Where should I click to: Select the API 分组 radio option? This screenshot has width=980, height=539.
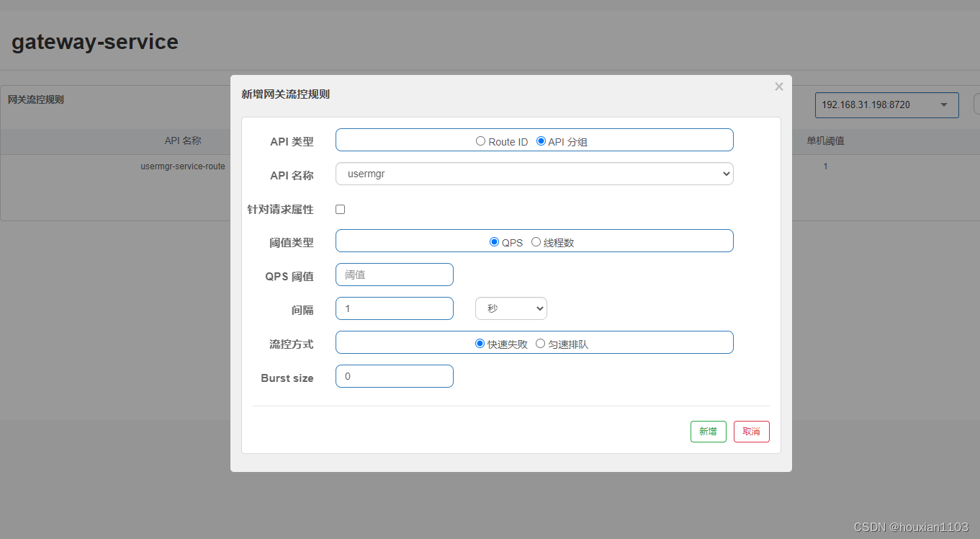(541, 141)
